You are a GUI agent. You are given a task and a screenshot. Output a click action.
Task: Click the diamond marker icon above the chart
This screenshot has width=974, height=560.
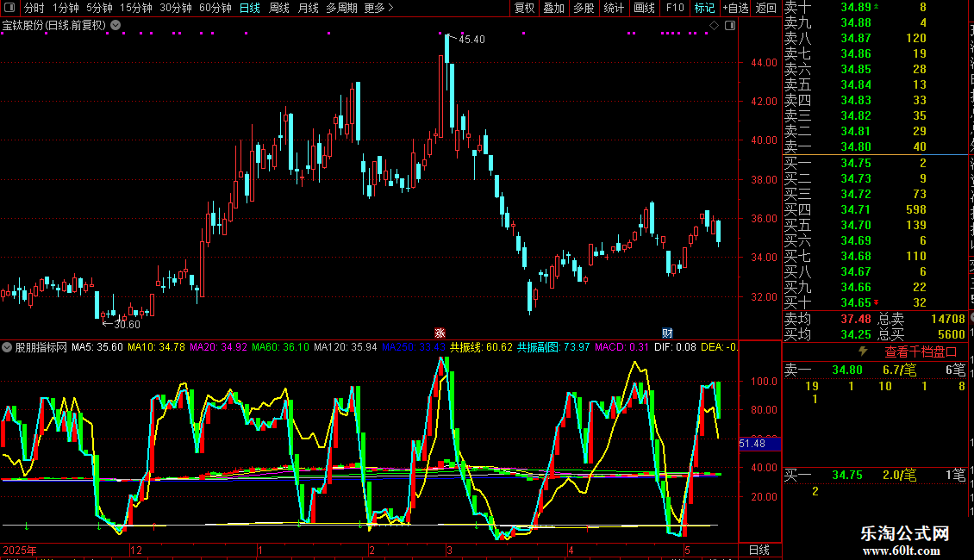tap(715, 26)
